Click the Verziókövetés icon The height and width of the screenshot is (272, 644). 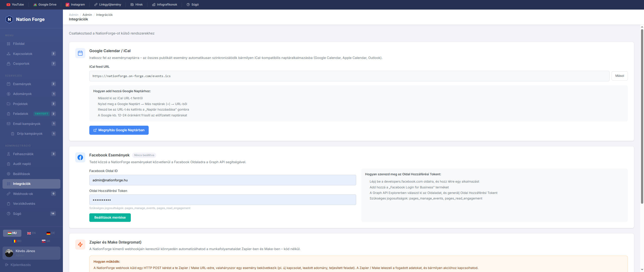click(9, 204)
